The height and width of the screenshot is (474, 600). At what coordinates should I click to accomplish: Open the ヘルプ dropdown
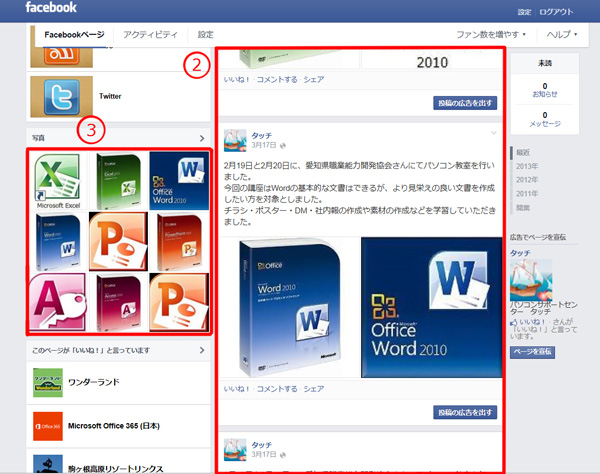(562, 34)
